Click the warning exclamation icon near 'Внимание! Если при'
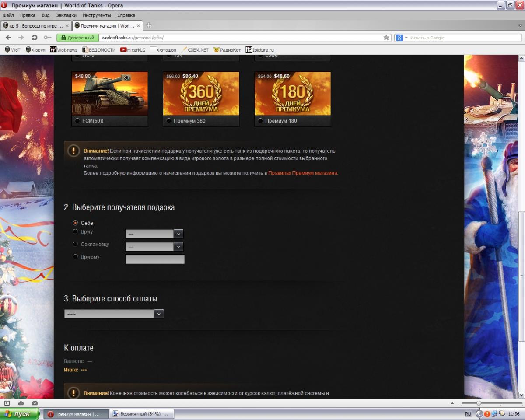525x420 pixels. tap(73, 150)
